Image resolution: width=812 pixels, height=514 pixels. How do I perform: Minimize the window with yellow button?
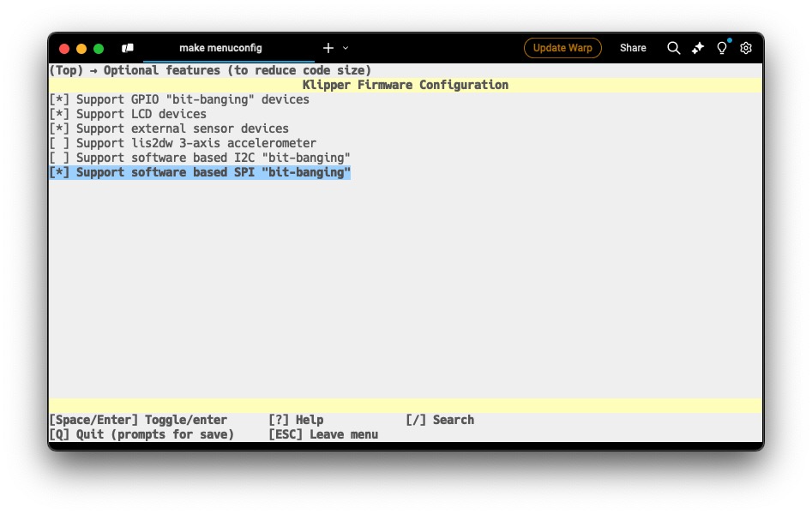pyautogui.click(x=81, y=49)
